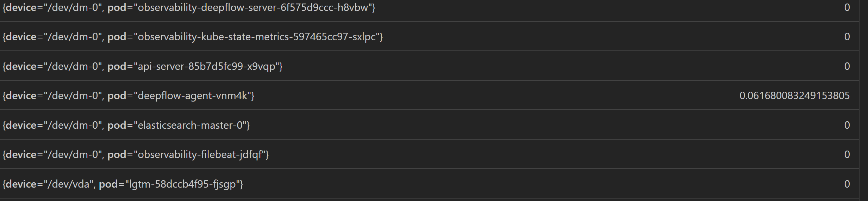This screenshot has height=201, width=868.
Task: Click the 0 value for filebeat row
Action: [x=847, y=154]
